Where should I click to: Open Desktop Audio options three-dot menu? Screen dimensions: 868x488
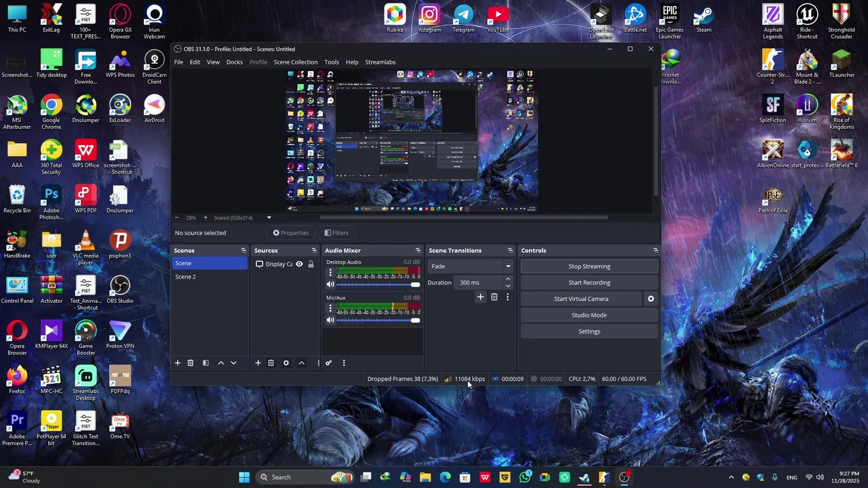(330, 272)
